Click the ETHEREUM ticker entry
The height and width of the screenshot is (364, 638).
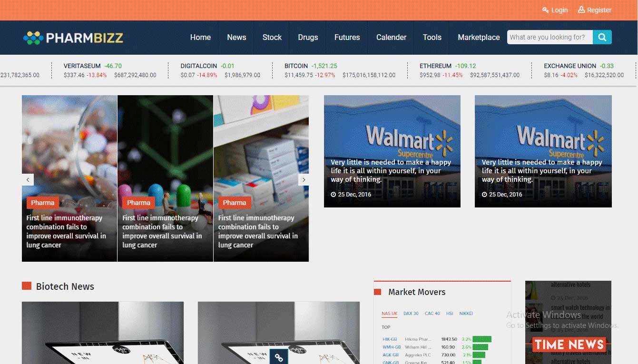click(470, 70)
